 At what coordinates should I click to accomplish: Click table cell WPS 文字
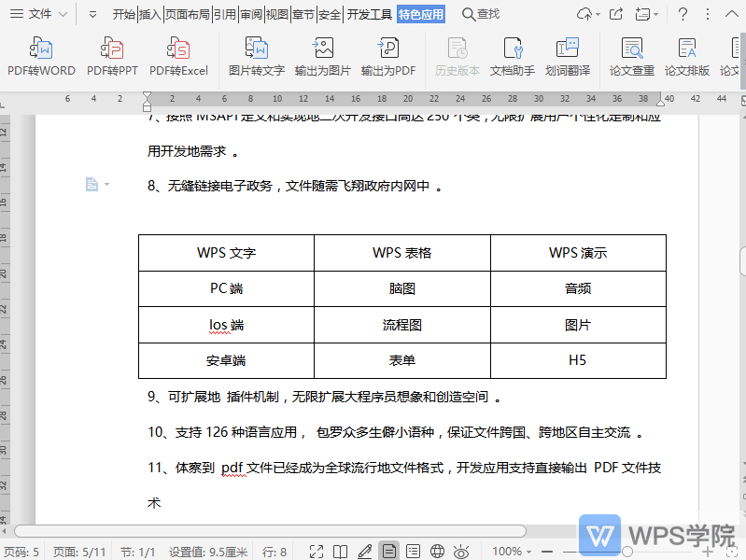(227, 253)
